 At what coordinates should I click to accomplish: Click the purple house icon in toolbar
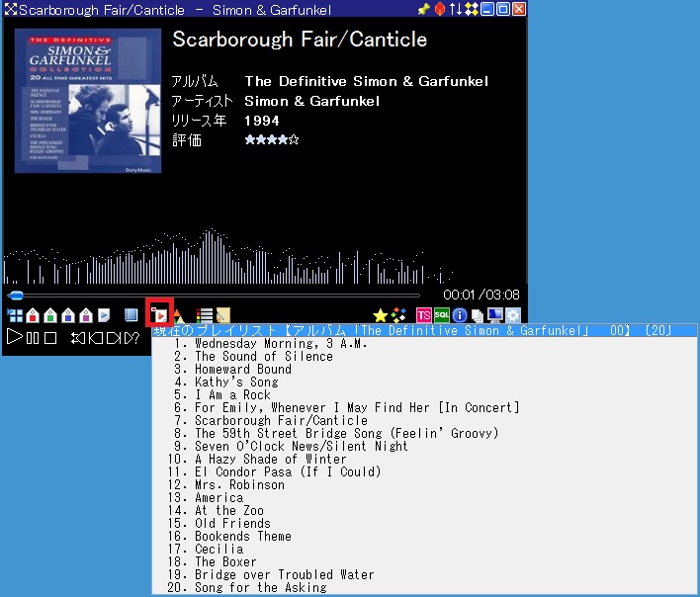click(86, 315)
